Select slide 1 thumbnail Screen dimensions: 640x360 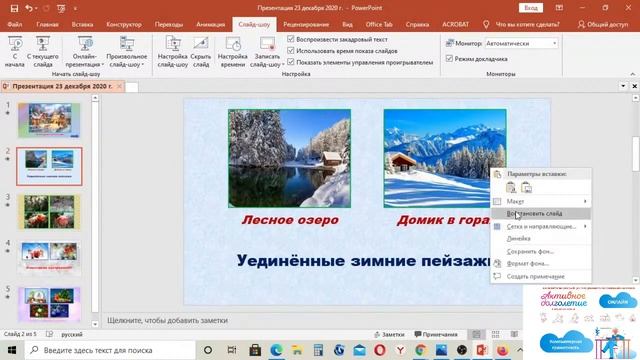click(49, 120)
